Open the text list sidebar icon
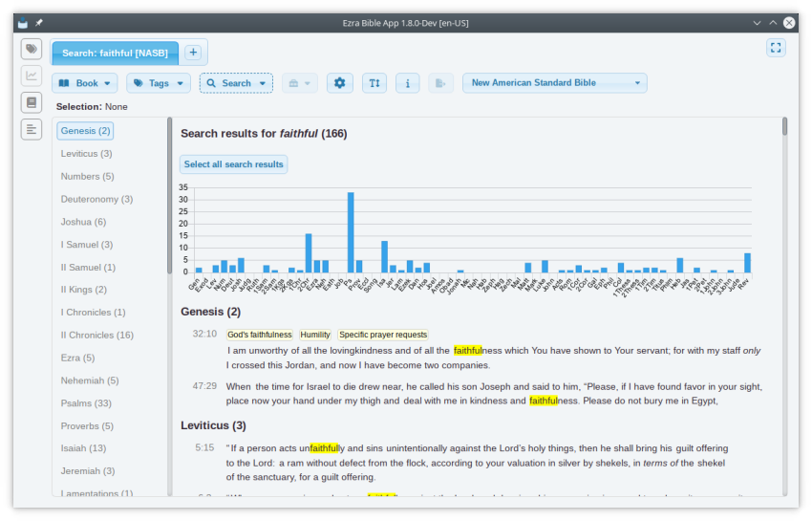The height and width of the screenshot is (521, 812). 32,129
